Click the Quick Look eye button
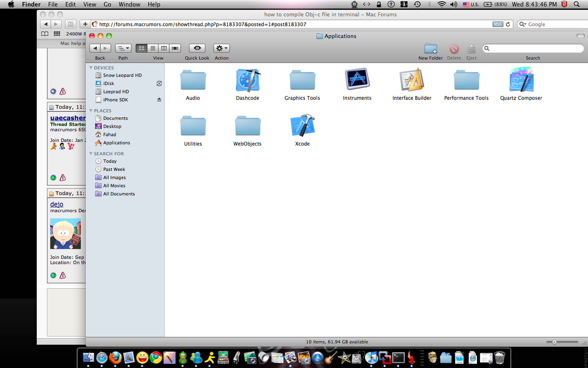Screen dimensions: 588x368 pos(197,48)
